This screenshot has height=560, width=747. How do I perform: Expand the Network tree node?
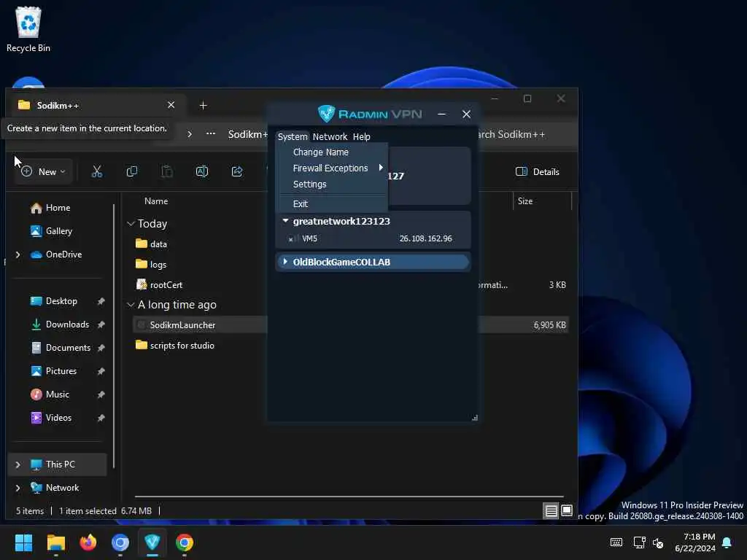18,488
